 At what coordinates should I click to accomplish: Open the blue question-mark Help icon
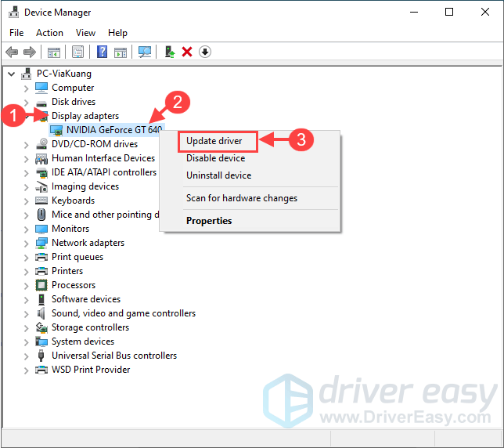tap(103, 52)
